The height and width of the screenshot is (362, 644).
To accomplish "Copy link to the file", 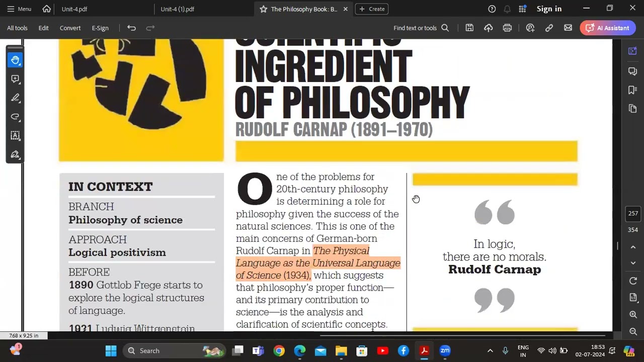I will click(549, 28).
